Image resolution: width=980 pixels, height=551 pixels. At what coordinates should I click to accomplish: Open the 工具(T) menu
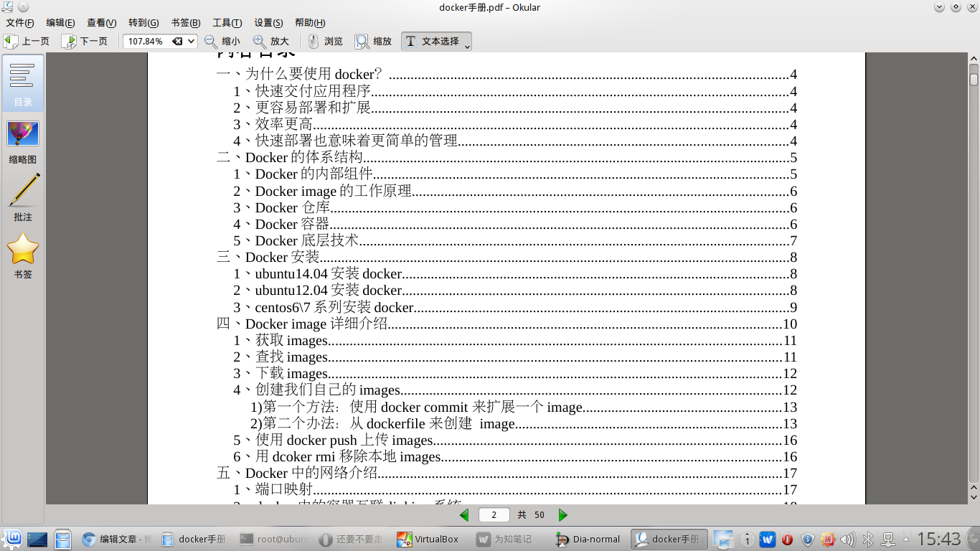click(x=227, y=23)
